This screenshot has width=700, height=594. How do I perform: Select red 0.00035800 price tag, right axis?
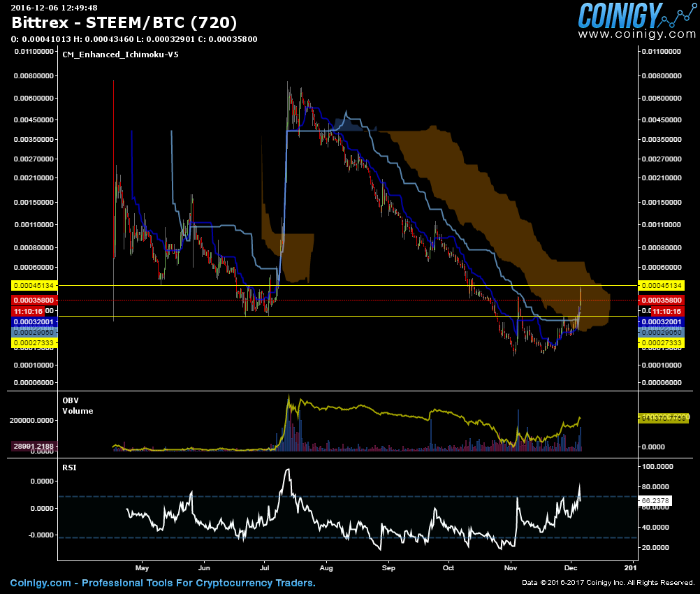click(662, 300)
